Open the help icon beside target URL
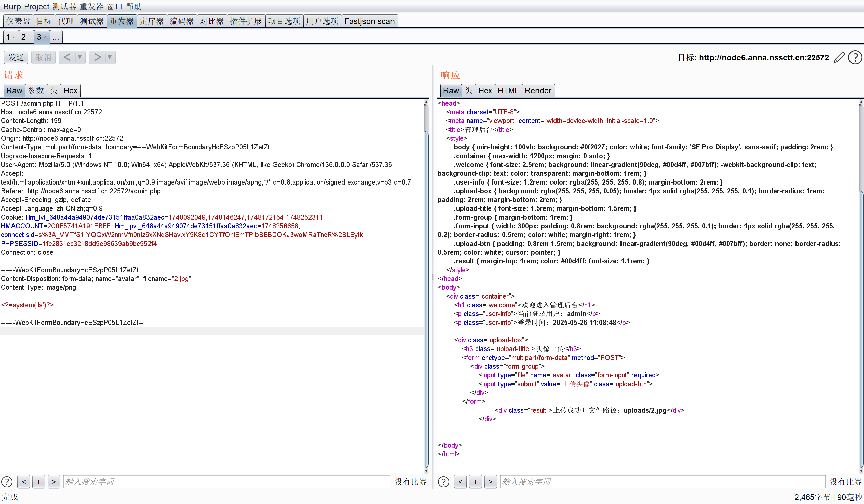 855,58
